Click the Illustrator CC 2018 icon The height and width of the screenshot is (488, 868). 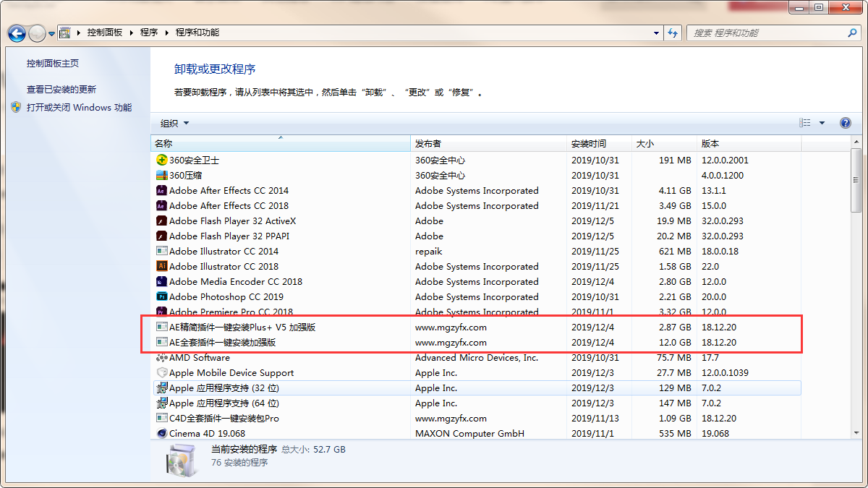click(162, 266)
